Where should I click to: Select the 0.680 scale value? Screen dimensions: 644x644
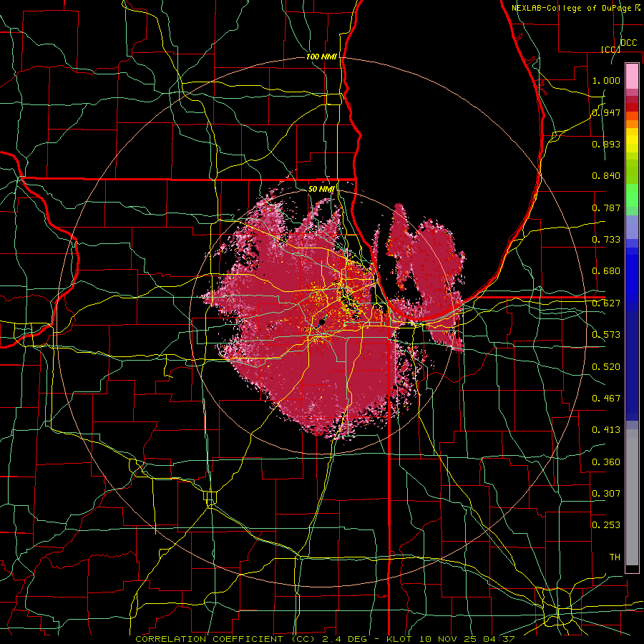606,271
